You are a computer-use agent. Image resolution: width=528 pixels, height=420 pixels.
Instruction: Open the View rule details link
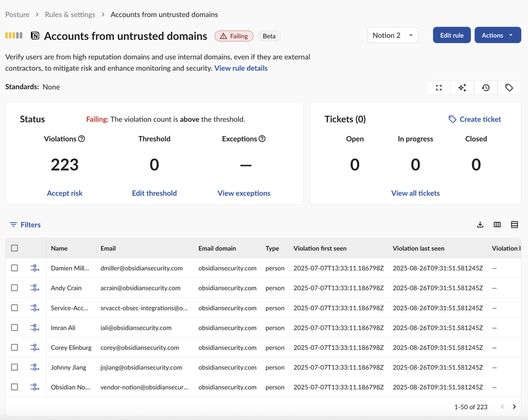coord(241,68)
